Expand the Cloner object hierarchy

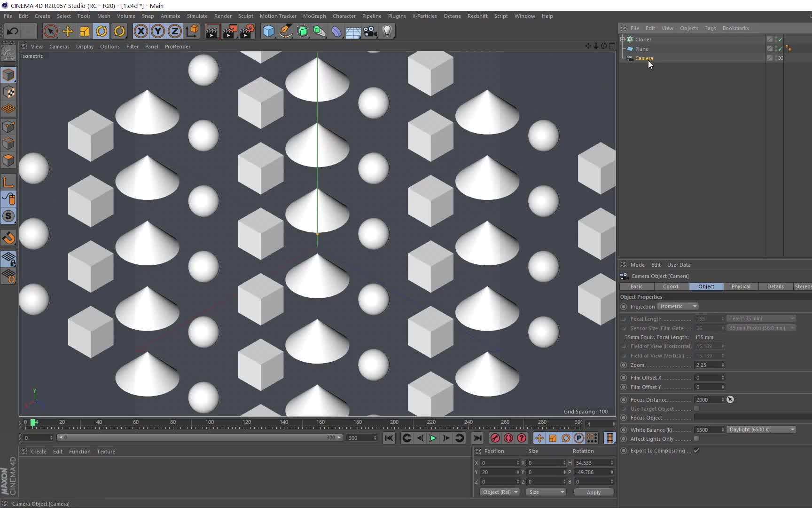click(x=623, y=40)
